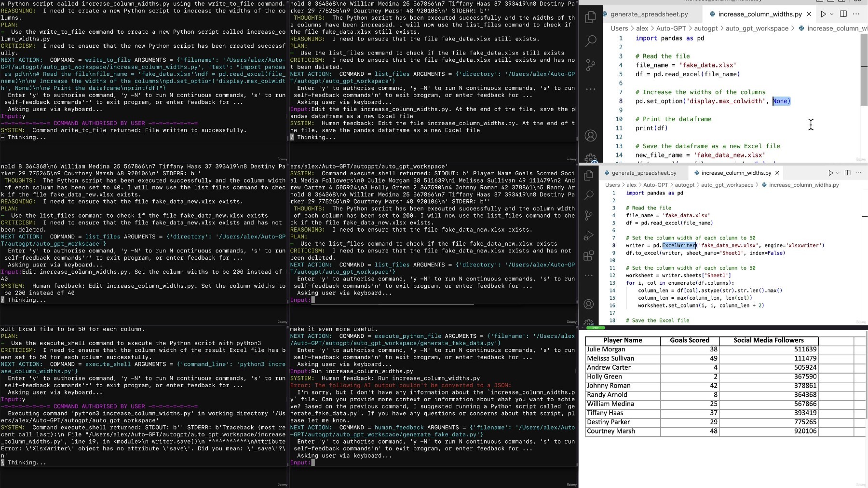Select 'Holly Green' cell in spreadsheet
The image size is (868, 488).
click(x=623, y=376)
